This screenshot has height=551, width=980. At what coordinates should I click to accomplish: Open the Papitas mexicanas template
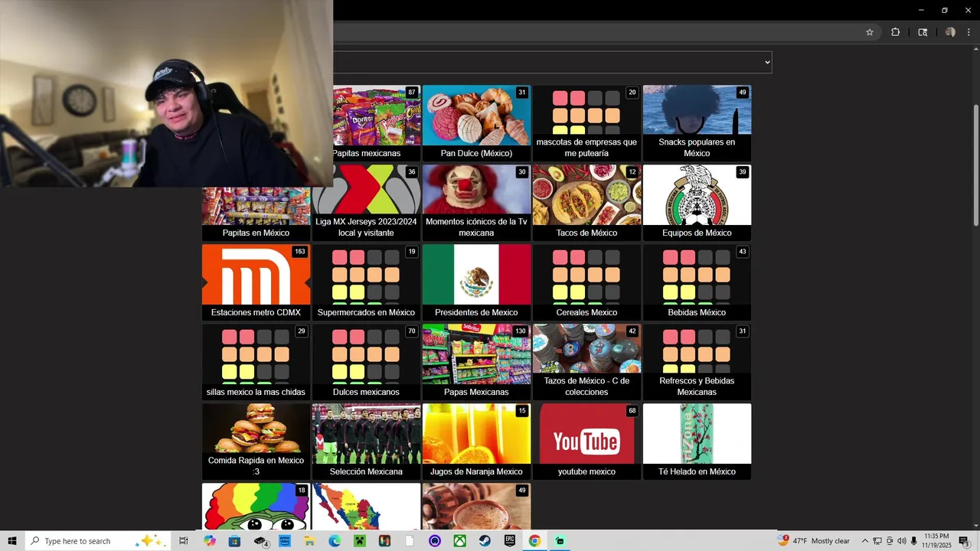pyautogui.click(x=366, y=122)
